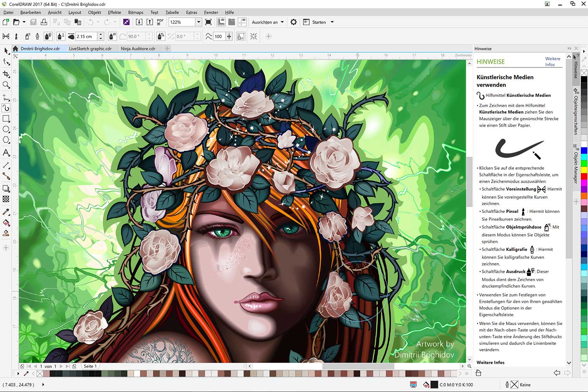Select the Crop tool in toolbox
Viewport: 588px width, 392px height.
(6, 74)
